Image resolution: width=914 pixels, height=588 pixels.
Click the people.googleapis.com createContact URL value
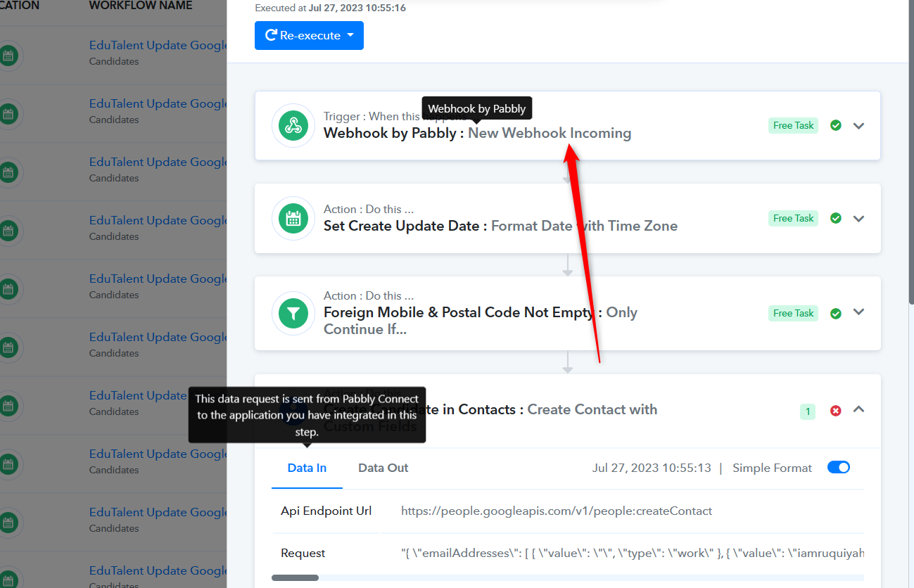point(557,511)
